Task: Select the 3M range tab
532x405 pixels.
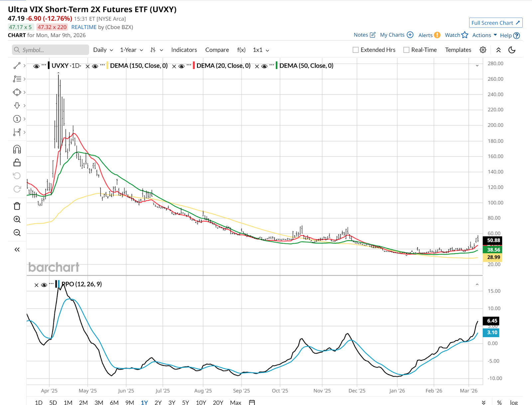Action: point(99,402)
